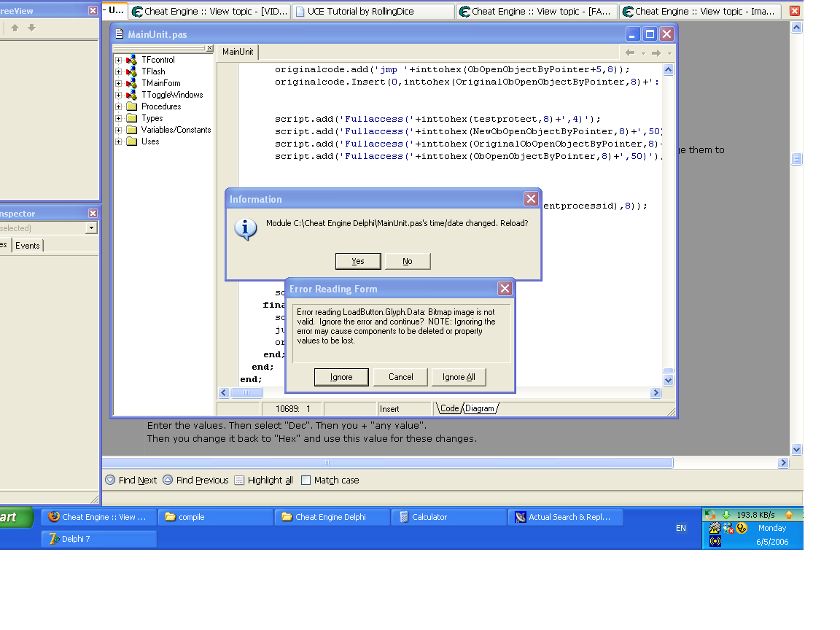Enable the Match case checkbox
Viewport: 840px width, 630px height.
pos(306,480)
